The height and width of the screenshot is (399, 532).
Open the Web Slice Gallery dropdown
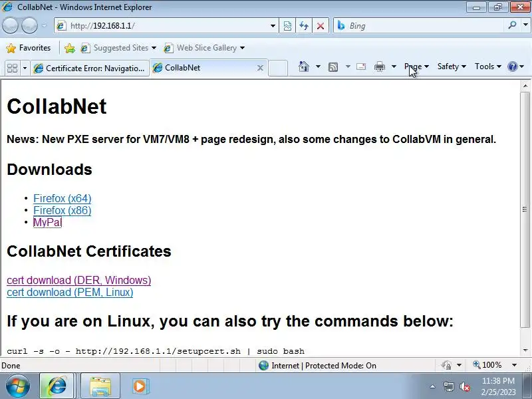click(204, 48)
